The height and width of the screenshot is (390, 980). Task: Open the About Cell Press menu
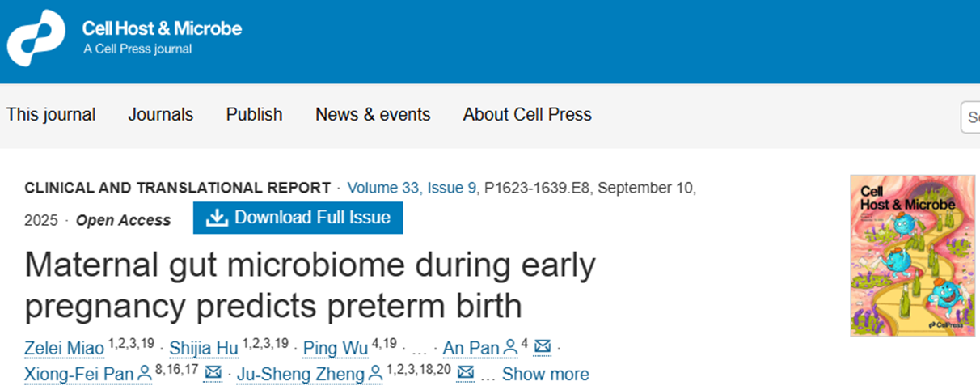coord(527,115)
